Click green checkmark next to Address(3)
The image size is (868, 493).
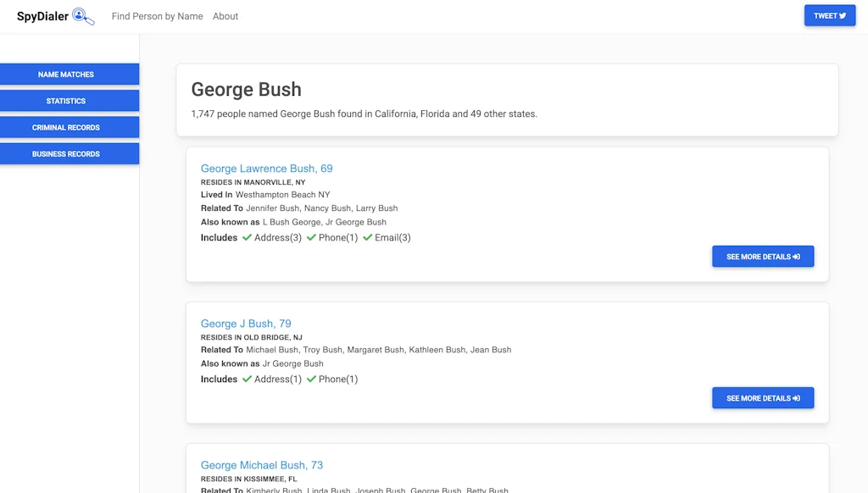click(x=247, y=238)
